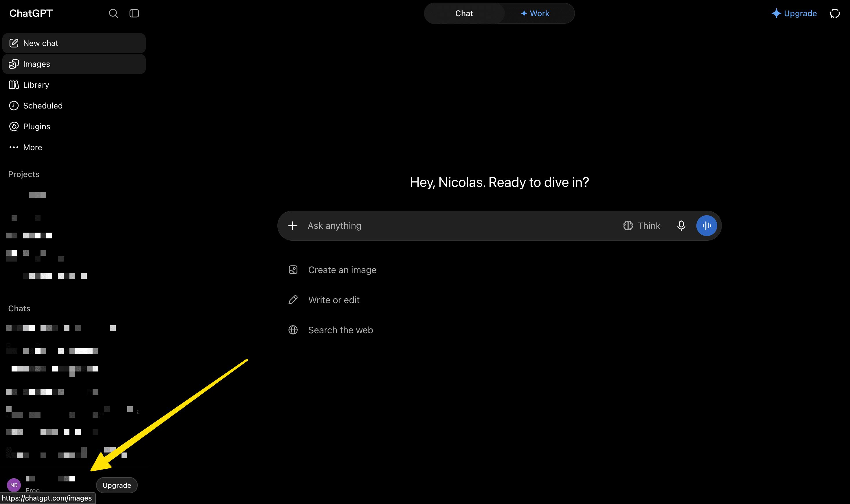Click the Scheduled clock icon
Image resolution: width=850 pixels, height=504 pixels.
coord(14,106)
